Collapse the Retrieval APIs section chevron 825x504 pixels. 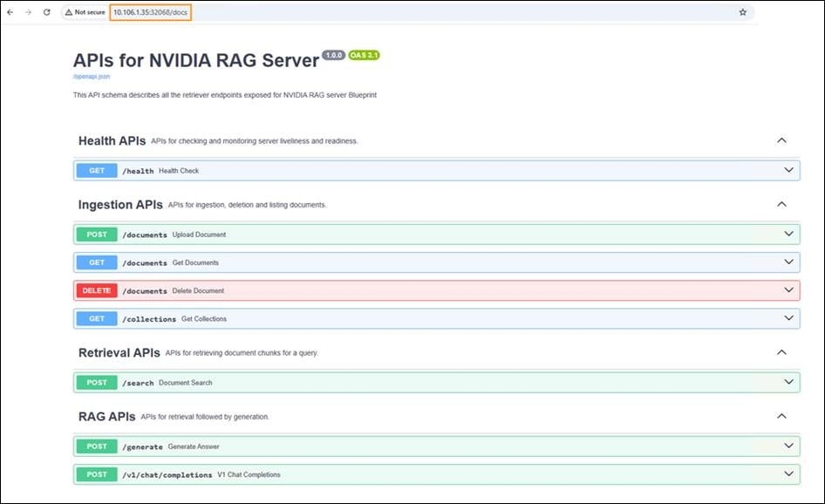(782, 352)
